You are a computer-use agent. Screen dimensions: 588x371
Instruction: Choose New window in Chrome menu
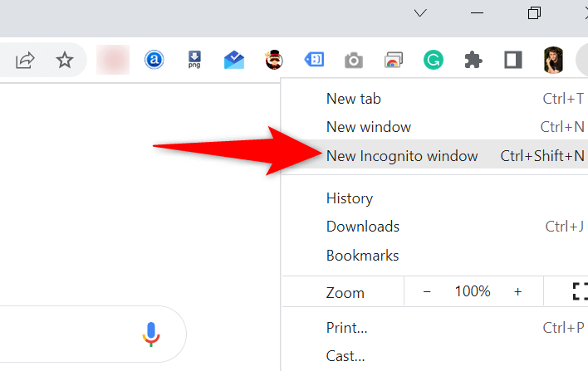368,127
